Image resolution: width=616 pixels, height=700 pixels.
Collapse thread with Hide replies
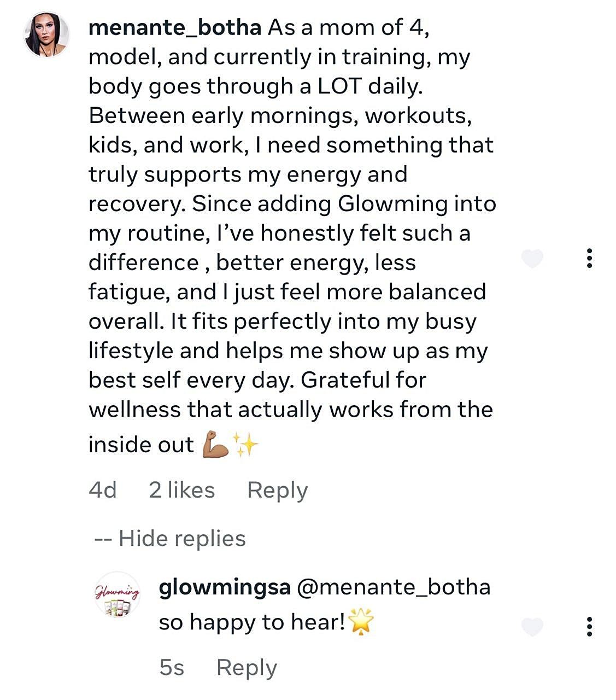(x=171, y=539)
